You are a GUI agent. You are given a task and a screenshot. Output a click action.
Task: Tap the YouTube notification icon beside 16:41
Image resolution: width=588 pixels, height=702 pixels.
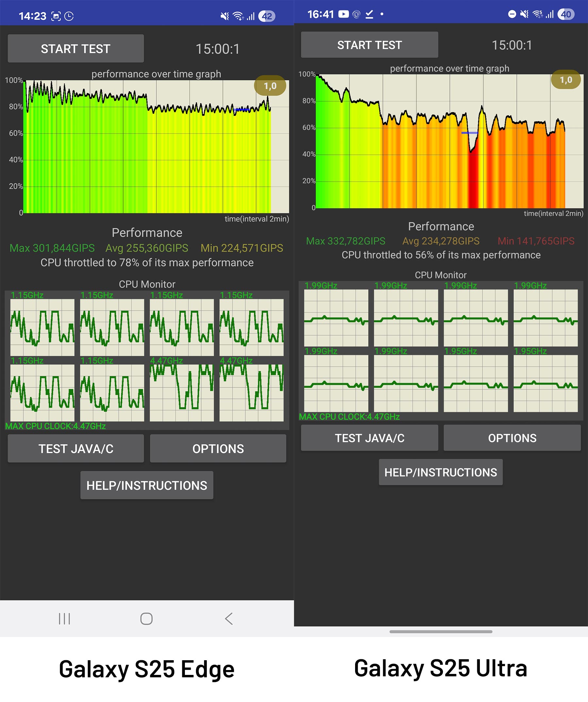coord(344,14)
